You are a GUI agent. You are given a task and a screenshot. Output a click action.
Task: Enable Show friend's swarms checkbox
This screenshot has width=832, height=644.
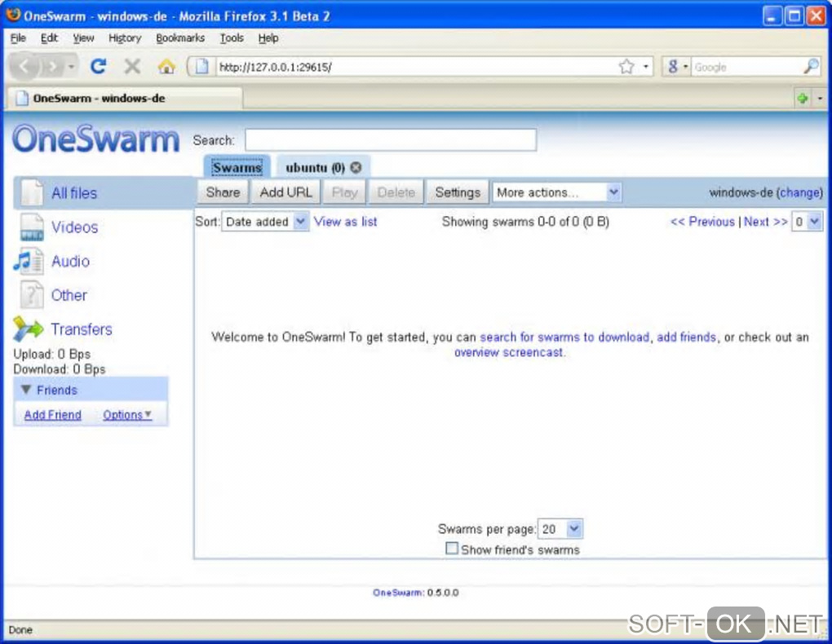[x=452, y=549]
